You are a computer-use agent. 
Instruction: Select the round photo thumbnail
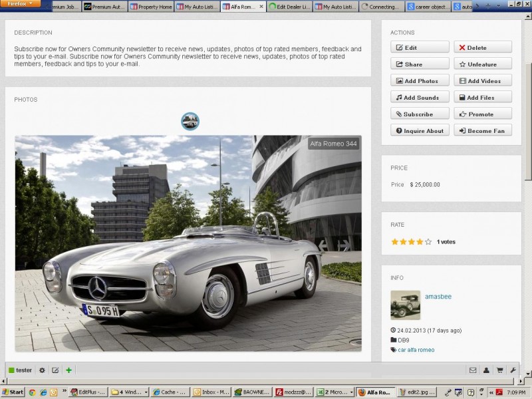coord(190,121)
